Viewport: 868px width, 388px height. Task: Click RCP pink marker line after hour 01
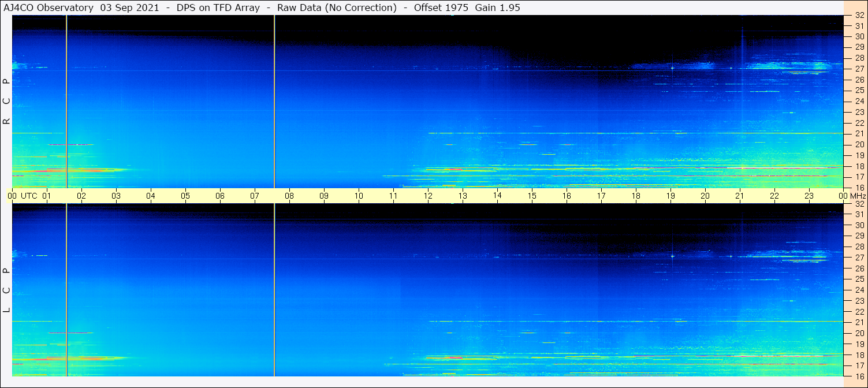pos(67,101)
